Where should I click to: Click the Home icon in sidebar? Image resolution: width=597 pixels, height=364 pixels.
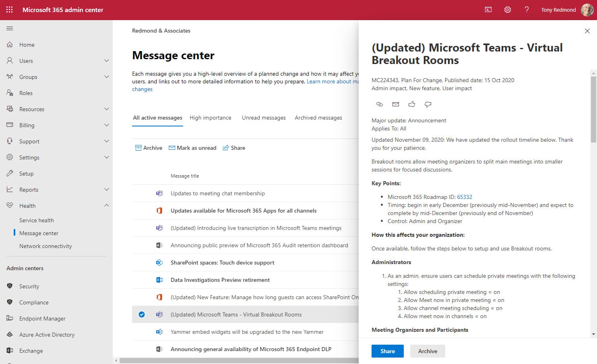pyautogui.click(x=10, y=45)
